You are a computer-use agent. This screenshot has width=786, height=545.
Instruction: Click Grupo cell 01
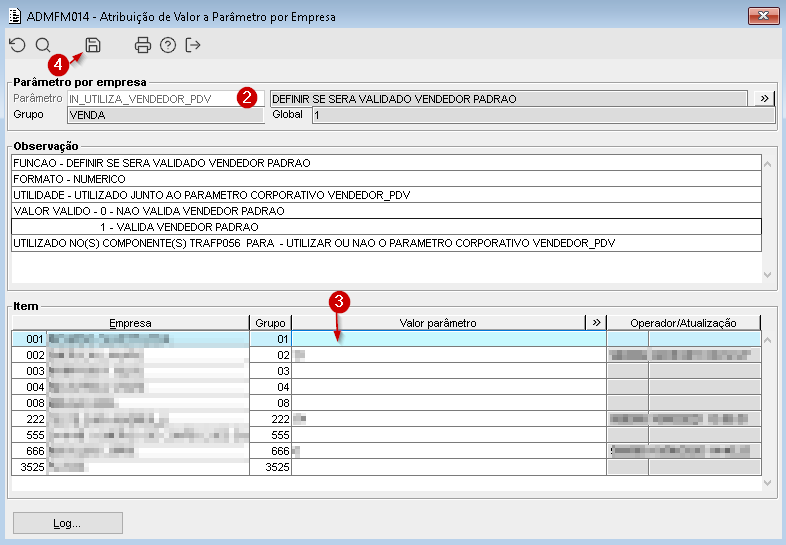pos(270,339)
